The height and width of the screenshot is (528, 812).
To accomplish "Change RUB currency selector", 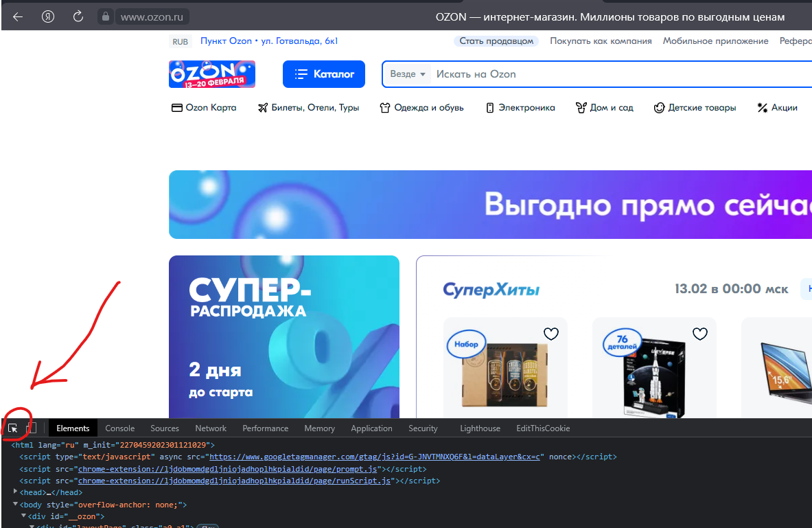I will coord(181,41).
